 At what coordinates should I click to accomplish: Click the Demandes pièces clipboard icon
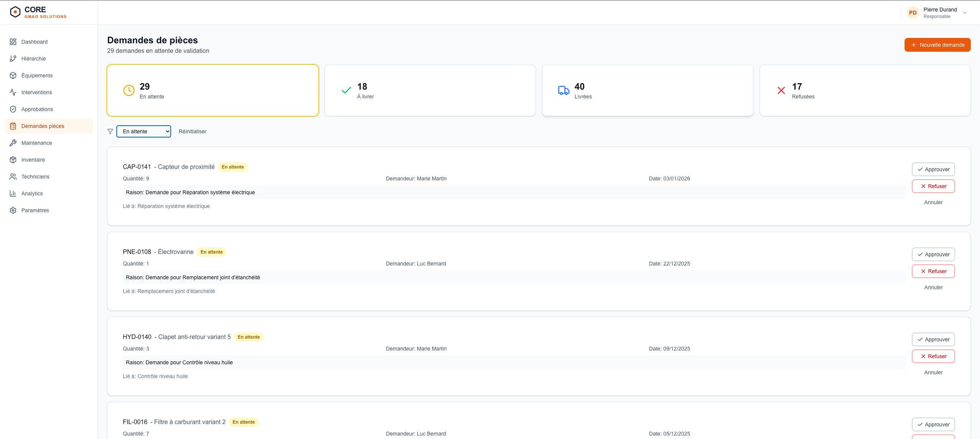13,126
